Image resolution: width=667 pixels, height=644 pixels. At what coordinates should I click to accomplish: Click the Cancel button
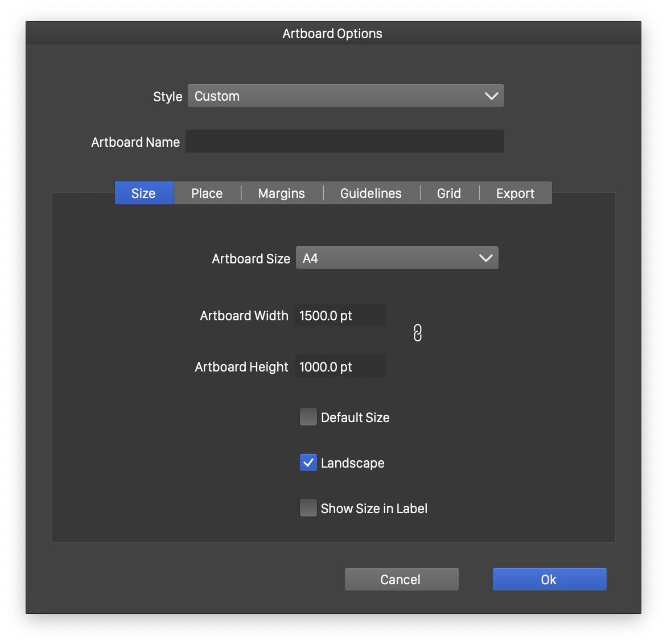(401, 579)
